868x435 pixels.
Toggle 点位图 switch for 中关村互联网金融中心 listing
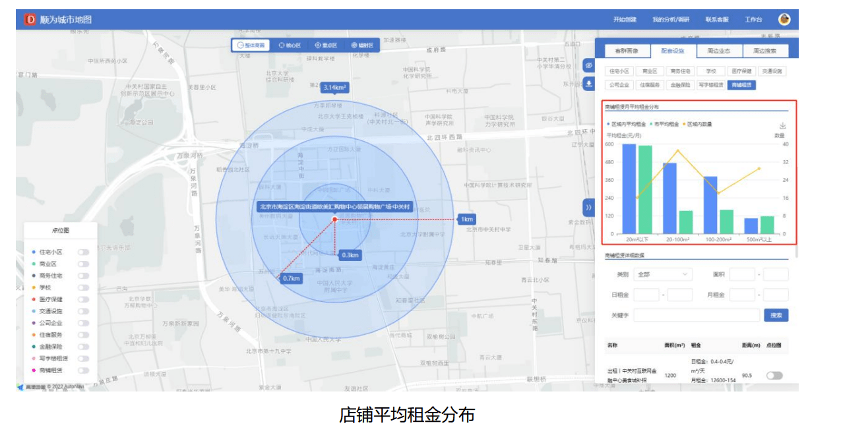pos(774,376)
